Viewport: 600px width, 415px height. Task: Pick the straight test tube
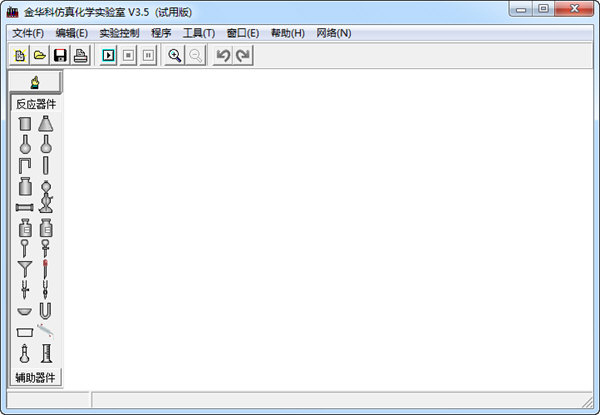point(46,165)
